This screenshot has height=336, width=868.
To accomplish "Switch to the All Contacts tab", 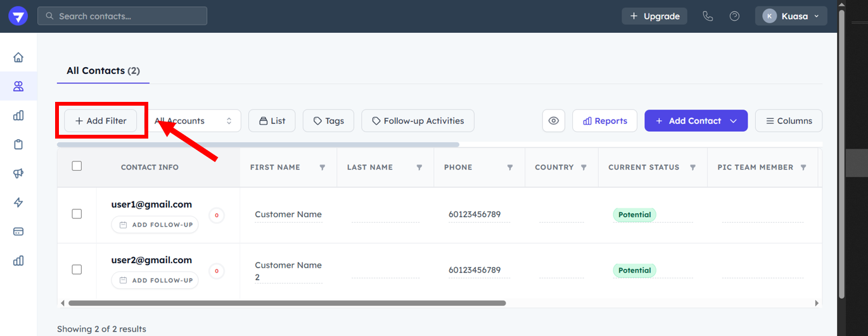I will coord(103,71).
